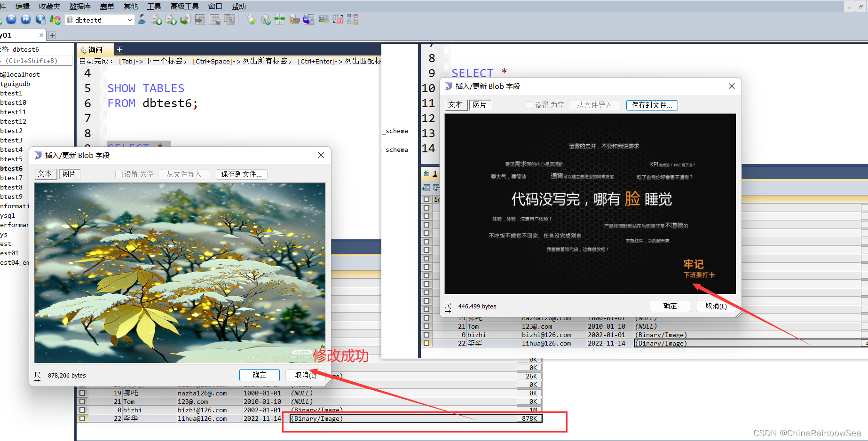Click 保存到文件 in left Blob dialog
The image size is (868, 441).
click(242, 174)
